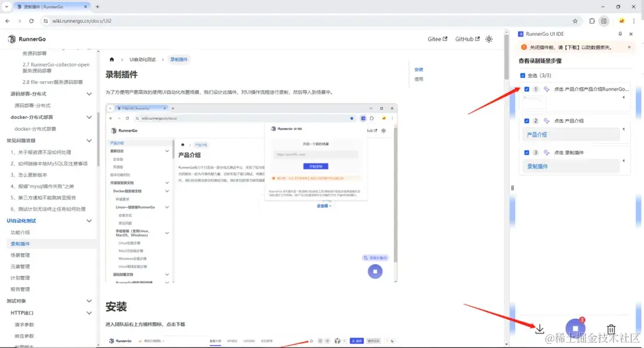Screen dimensions: 644x348
Task: Click the 录制插件 value field in step 3
Action: point(571,166)
